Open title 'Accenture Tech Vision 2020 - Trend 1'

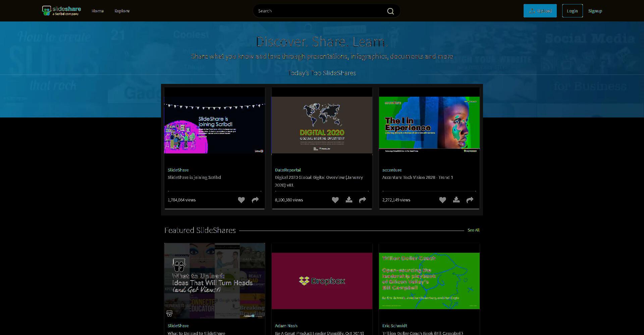click(418, 178)
